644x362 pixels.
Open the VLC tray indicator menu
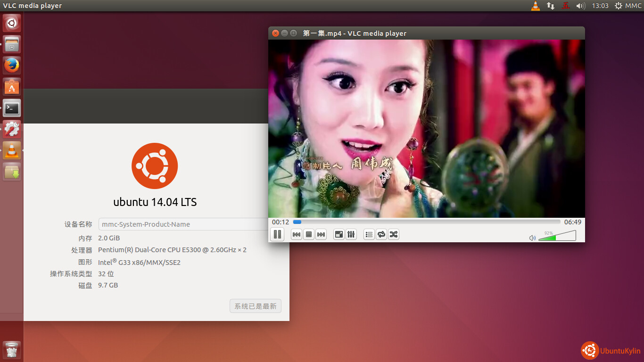click(535, 6)
